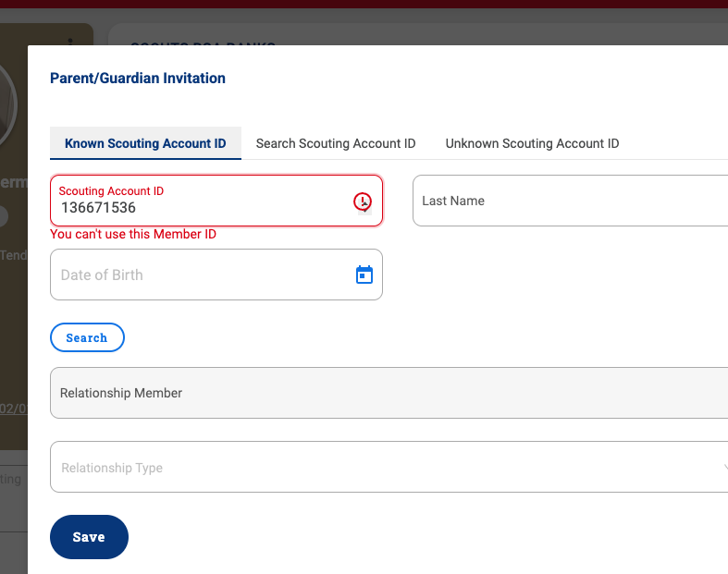Screen dimensions: 728x574
Task: Click the Parent/Guardian Invitation heading
Action: [138, 78]
